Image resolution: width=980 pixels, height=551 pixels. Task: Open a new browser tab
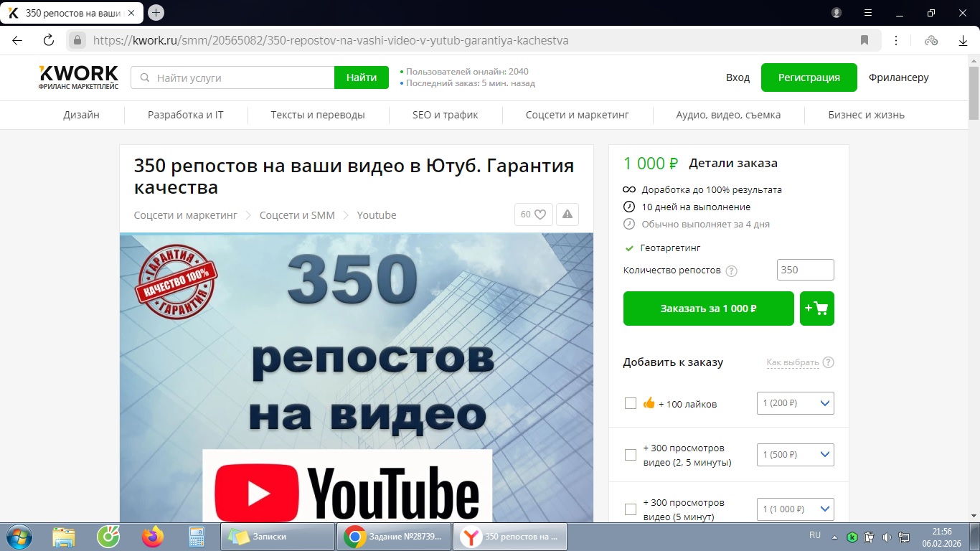click(156, 13)
